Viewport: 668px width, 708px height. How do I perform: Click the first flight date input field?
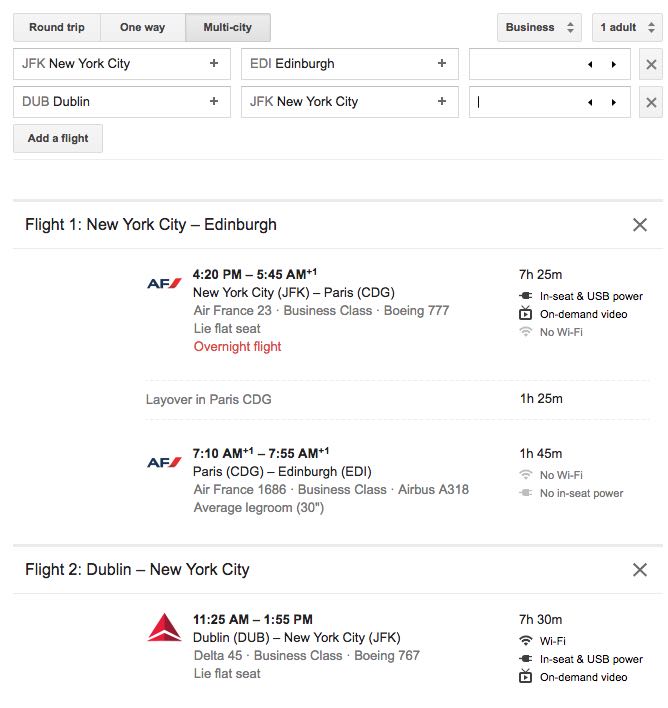point(527,64)
